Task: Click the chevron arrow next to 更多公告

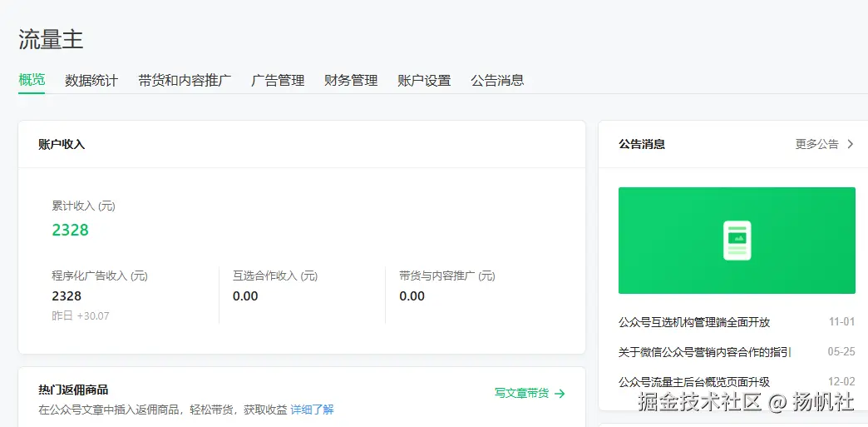Action: point(851,144)
